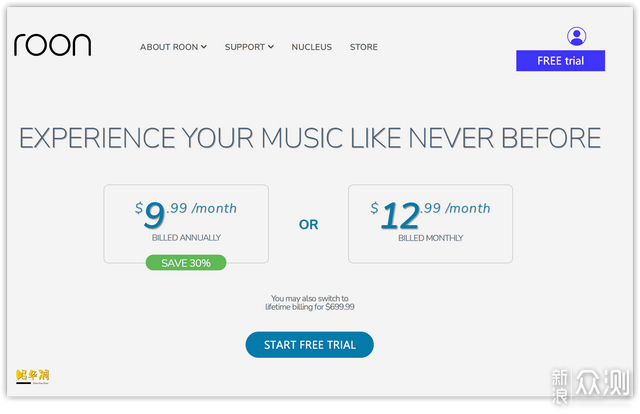Click the Billed Annually label
640x414 pixels.
186,238
